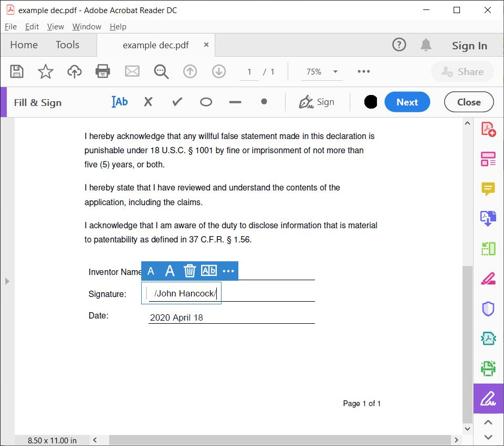Select the circle annotation tool
The width and height of the screenshot is (504, 446).
(x=206, y=102)
